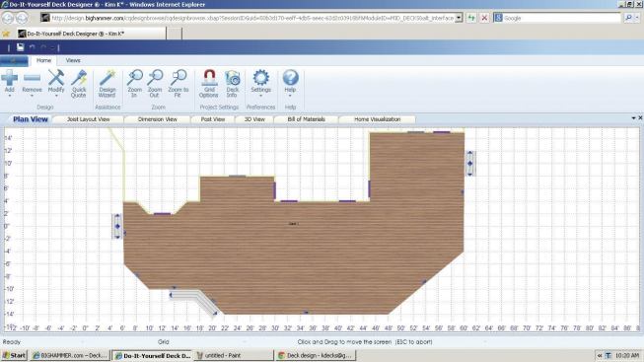Open the Home Visualization tab
The image size is (644, 362).
pos(377,119)
